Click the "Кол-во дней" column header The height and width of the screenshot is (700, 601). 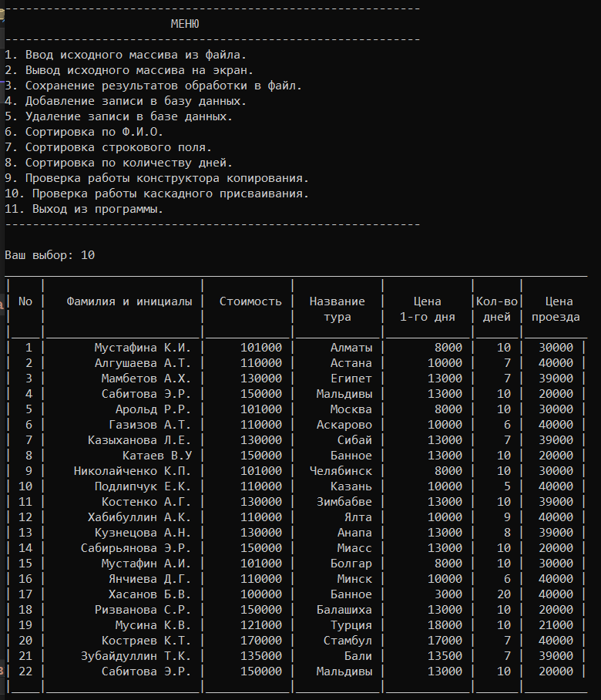click(x=496, y=309)
